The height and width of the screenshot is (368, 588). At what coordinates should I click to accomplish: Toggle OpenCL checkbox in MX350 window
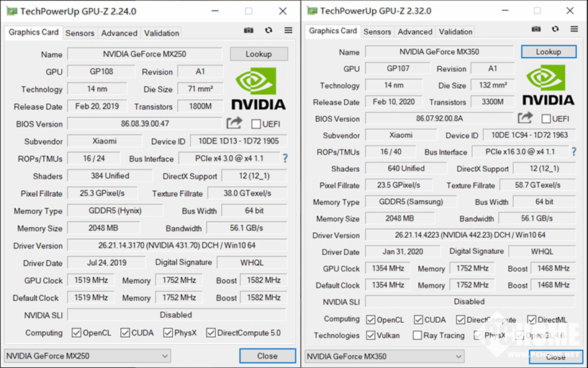pyautogui.click(x=371, y=320)
